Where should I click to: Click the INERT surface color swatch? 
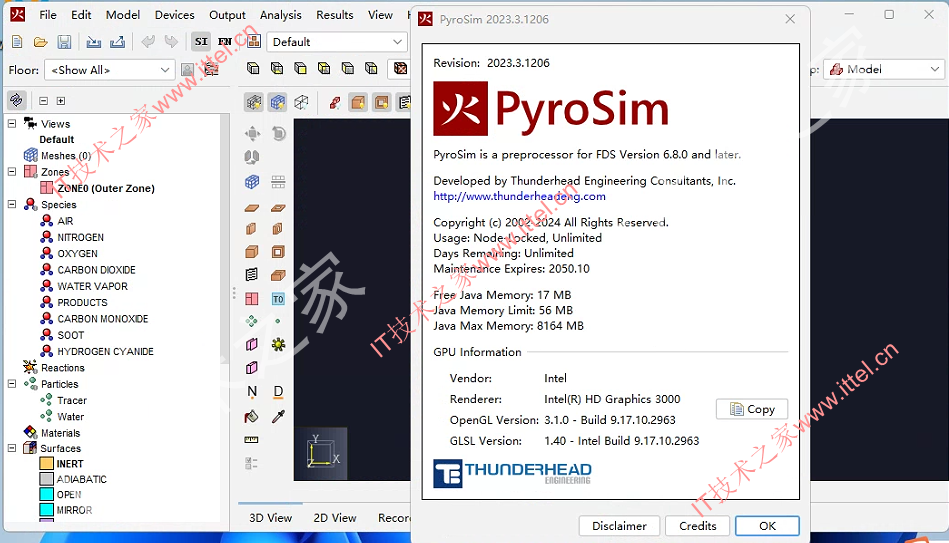pyautogui.click(x=47, y=464)
